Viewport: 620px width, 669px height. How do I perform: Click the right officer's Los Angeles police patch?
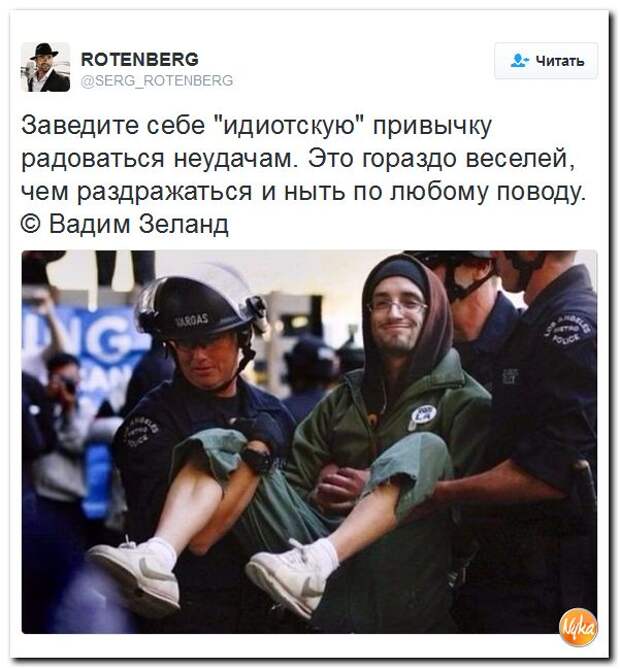point(568,331)
